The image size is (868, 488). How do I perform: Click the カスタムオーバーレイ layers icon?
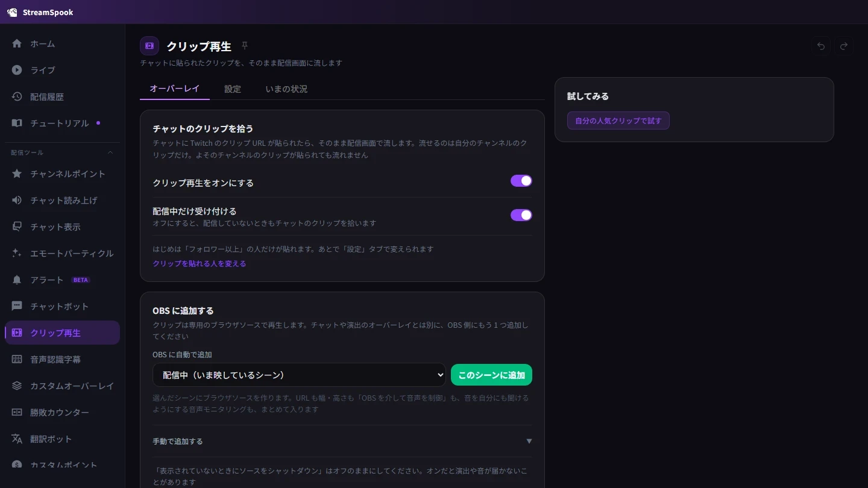point(17,386)
